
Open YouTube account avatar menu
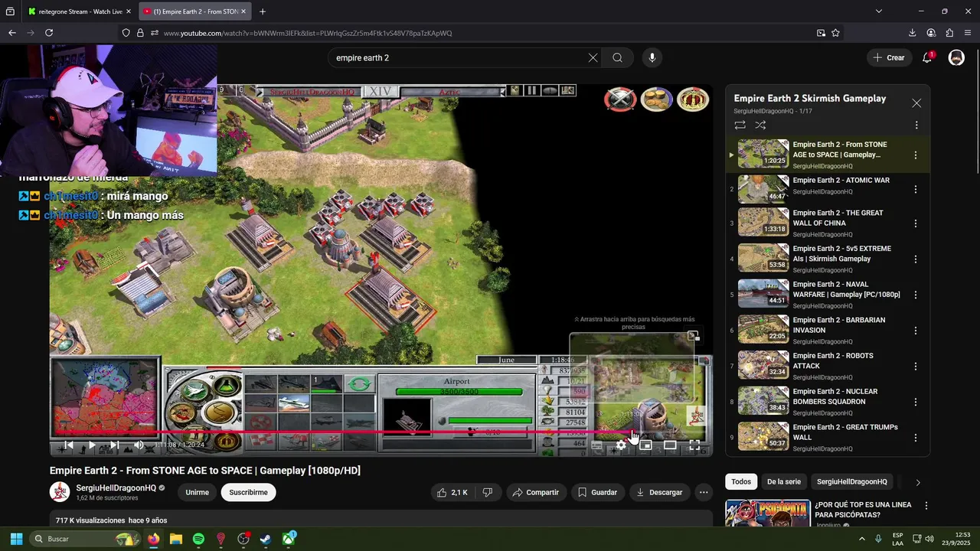(956, 57)
